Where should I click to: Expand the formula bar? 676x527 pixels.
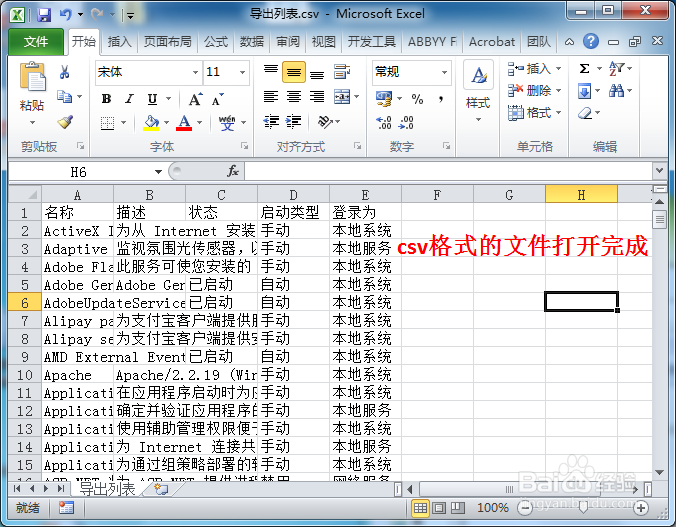point(659,171)
